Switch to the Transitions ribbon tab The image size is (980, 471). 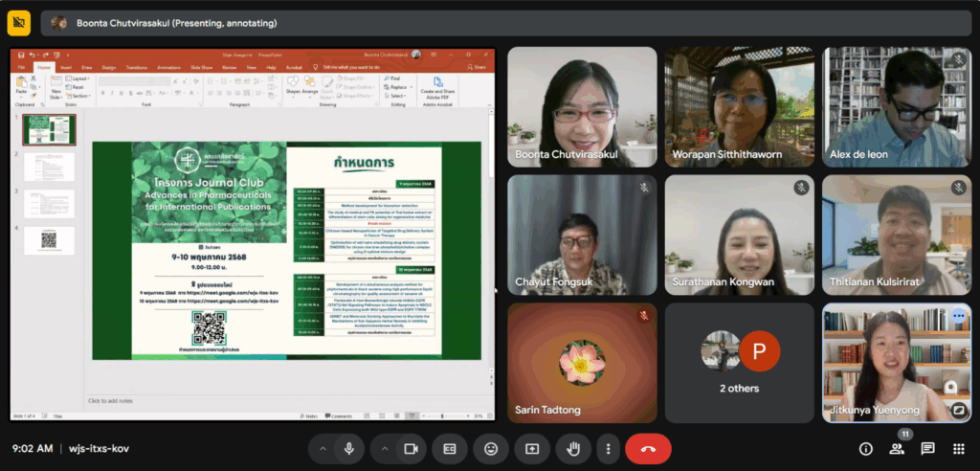[137, 68]
